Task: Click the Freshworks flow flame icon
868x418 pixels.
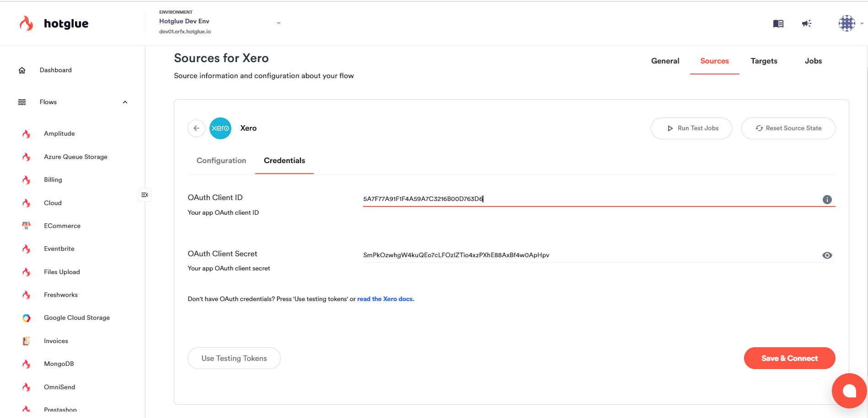Action: 27,295
